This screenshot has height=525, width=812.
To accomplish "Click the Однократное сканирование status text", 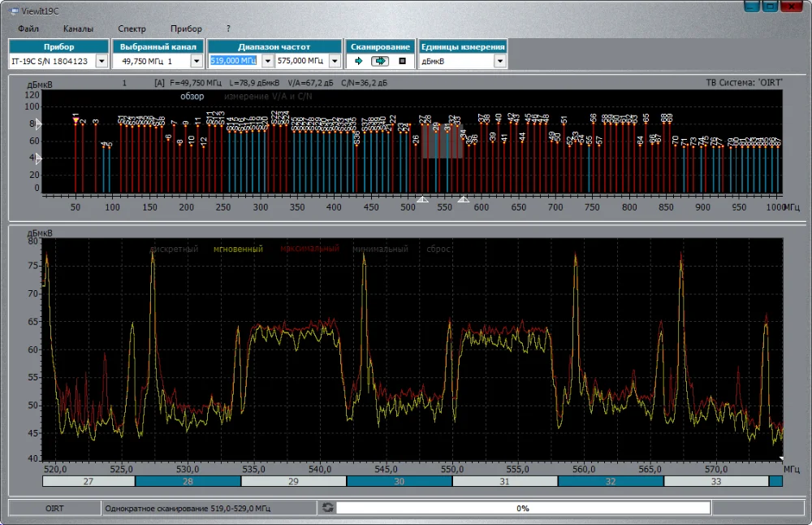I will coord(188,509).
